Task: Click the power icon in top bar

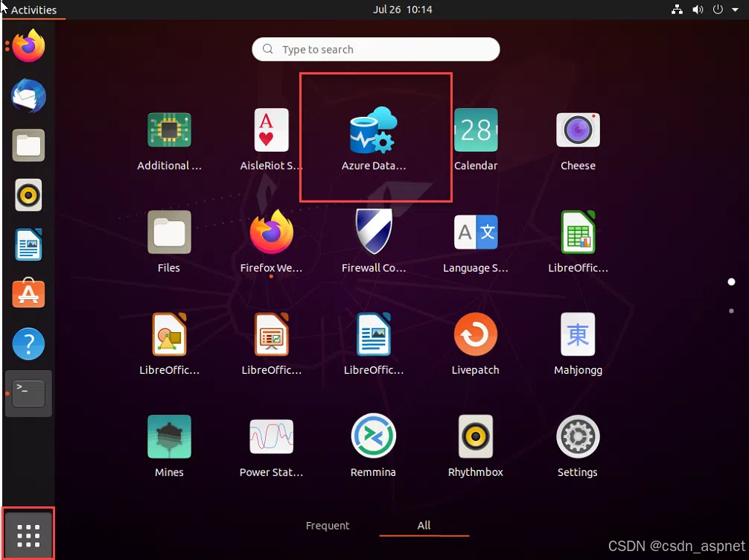Action: 718,10
